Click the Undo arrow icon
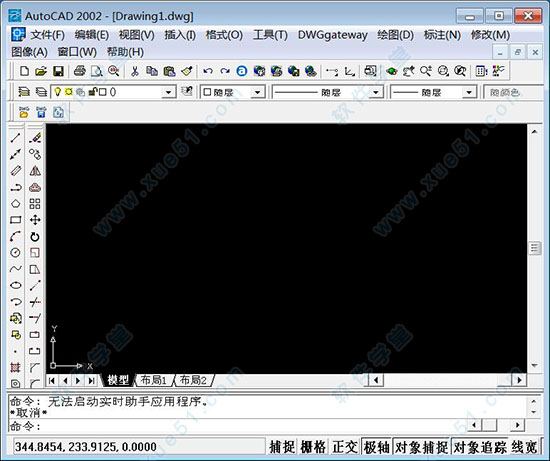This screenshot has width=550, height=461. click(x=208, y=71)
